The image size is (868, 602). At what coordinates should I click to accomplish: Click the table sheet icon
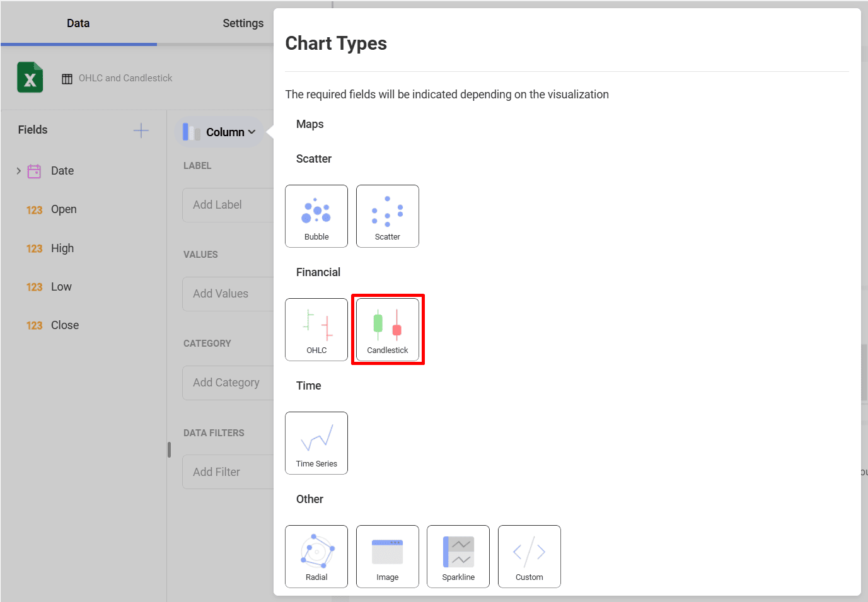67,79
